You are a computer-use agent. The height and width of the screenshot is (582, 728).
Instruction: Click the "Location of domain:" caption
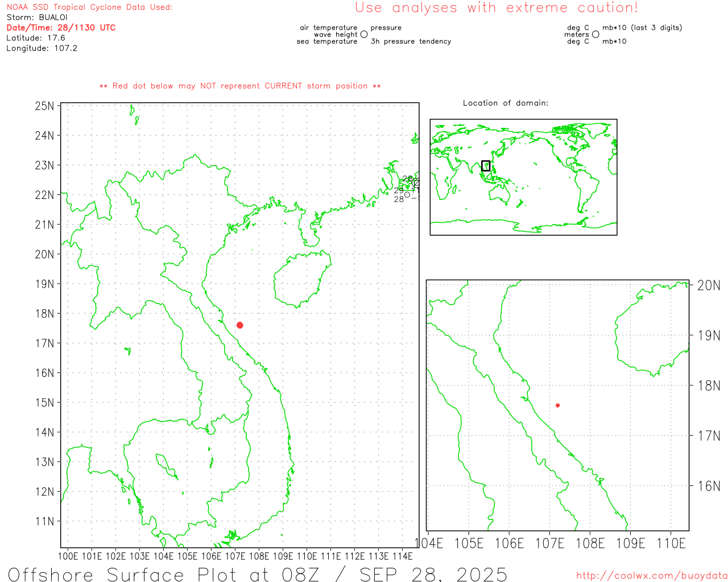[505, 103]
